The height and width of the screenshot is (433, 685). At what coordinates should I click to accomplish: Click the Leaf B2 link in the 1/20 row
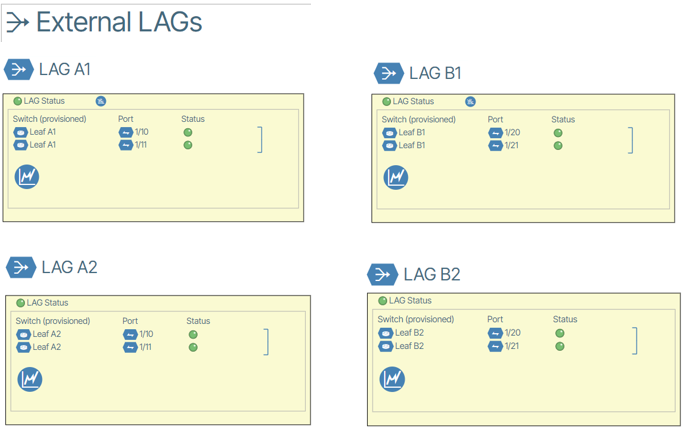click(x=409, y=333)
